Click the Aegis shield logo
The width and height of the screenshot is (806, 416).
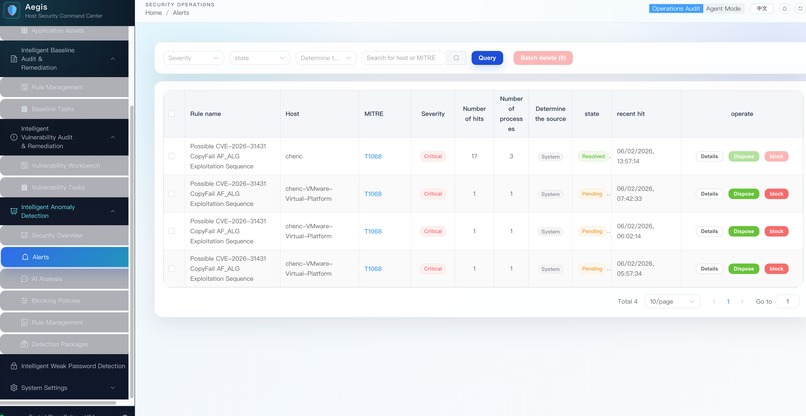click(x=12, y=10)
